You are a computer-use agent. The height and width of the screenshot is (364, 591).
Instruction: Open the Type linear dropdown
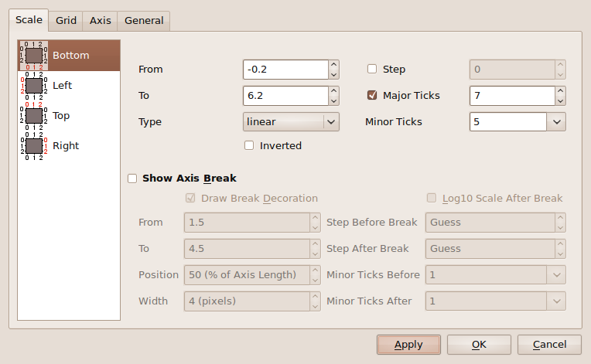tap(291, 121)
